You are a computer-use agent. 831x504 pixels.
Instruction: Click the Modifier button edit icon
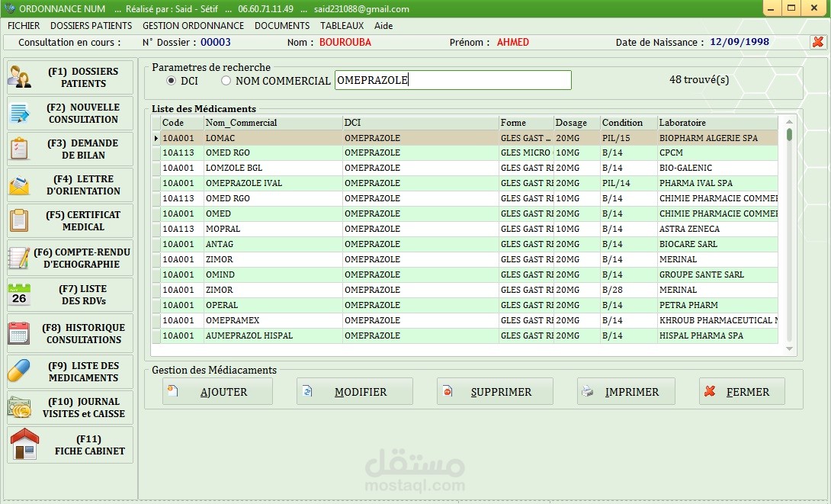[307, 391]
